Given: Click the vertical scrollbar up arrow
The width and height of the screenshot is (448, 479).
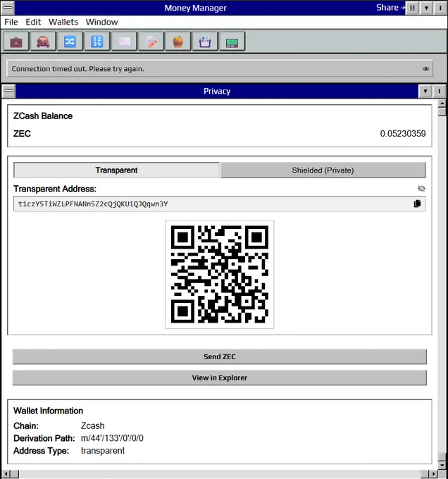Looking at the screenshot, I should (442, 104).
